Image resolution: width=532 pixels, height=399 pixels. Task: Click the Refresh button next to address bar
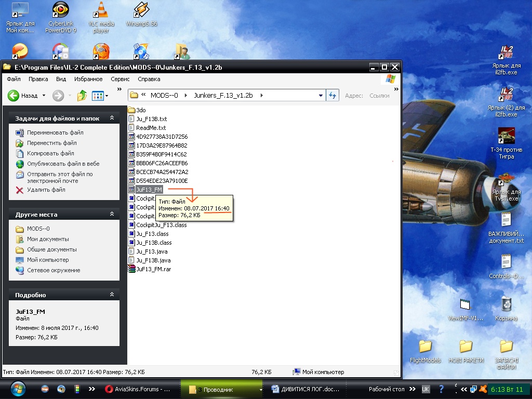click(x=332, y=96)
